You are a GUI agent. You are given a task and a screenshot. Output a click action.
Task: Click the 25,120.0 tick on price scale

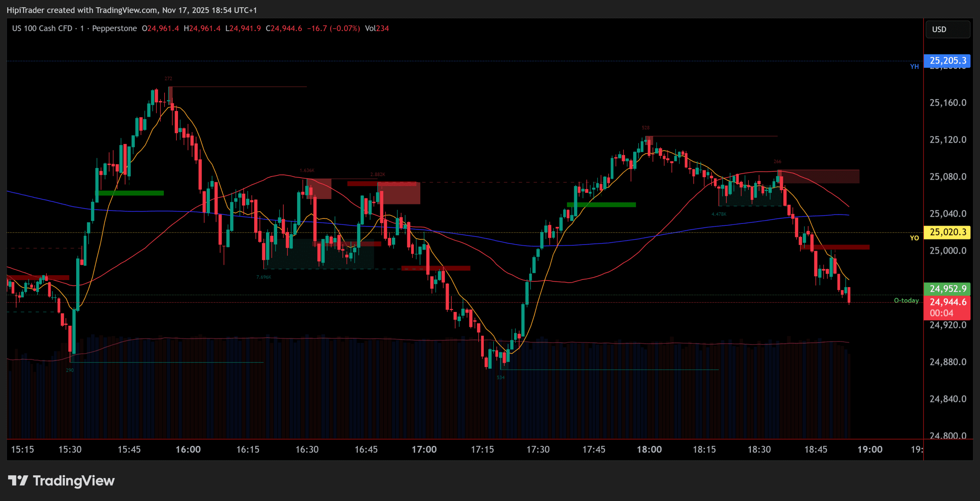click(x=948, y=140)
